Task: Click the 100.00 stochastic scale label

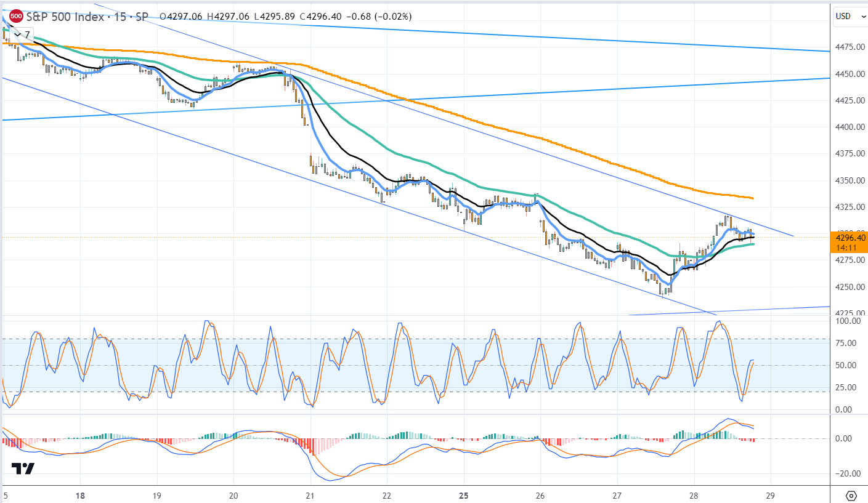Action: tap(848, 321)
